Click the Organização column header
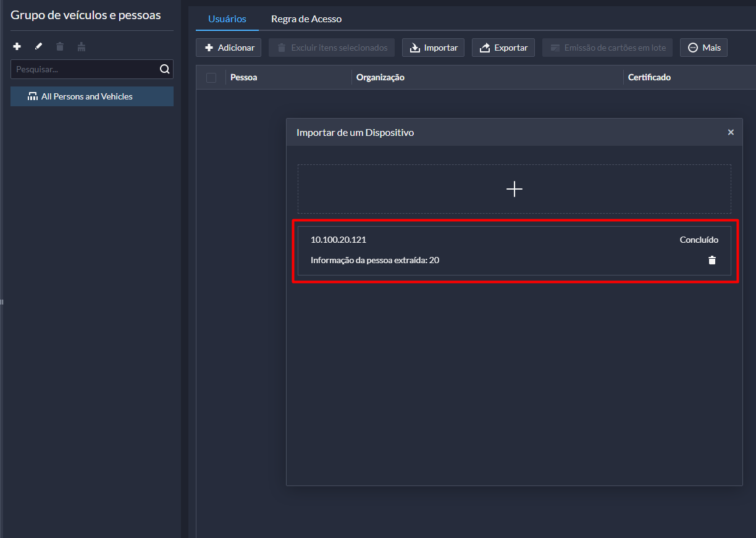 380,77
